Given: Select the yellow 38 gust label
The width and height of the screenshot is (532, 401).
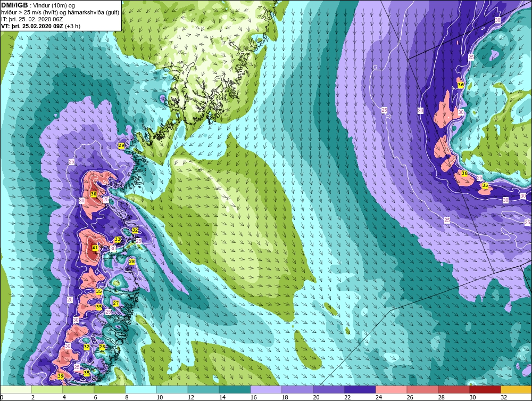Looking at the screenshot, I should (x=94, y=194).
